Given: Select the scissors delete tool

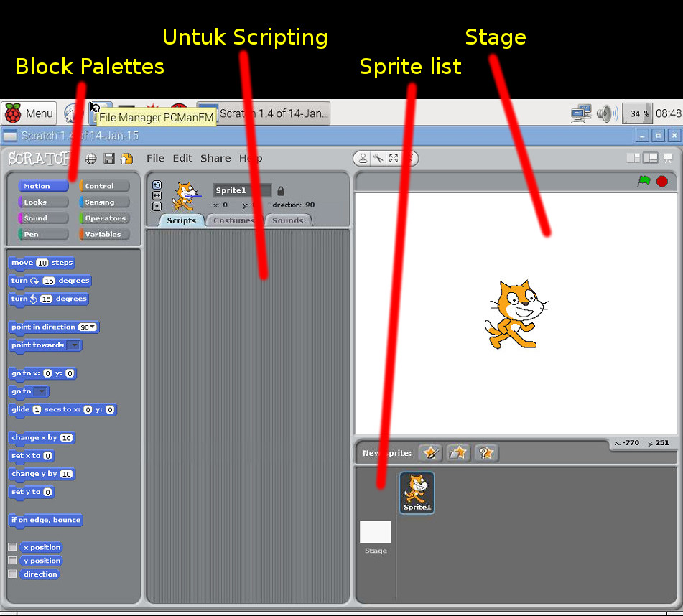Looking at the screenshot, I should [378, 159].
